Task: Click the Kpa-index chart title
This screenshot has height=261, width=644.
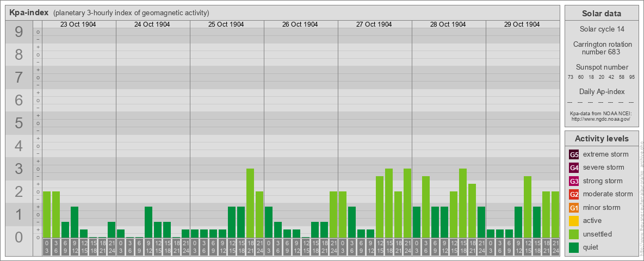Action: (x=29, y=13)
